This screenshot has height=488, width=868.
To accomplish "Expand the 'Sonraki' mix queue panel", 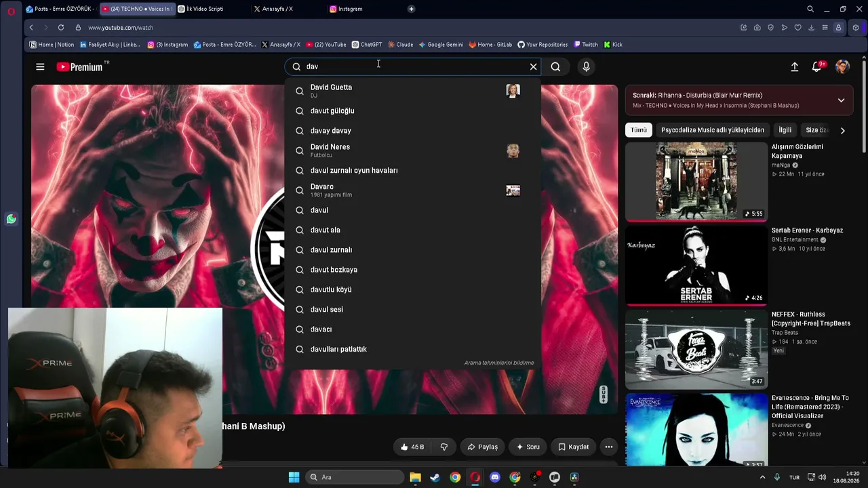I will click(x=841, y=100).
